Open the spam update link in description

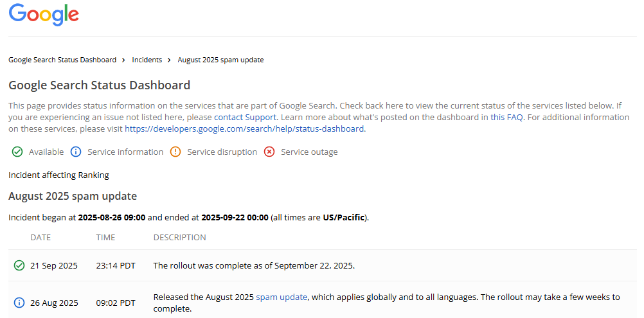(x=282, y=297)
